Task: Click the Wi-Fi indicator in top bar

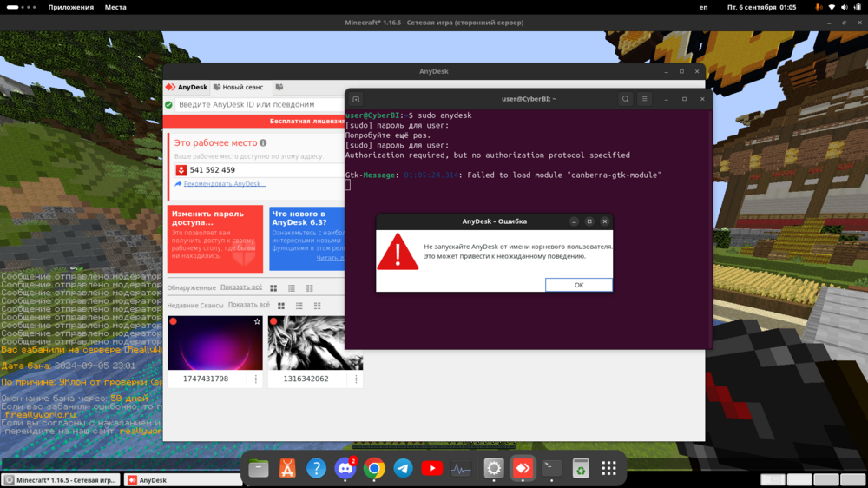Action: (832, 7)
